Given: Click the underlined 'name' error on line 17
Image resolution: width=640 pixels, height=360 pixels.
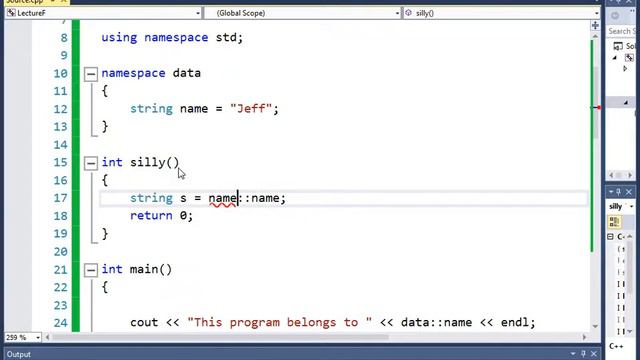Looking at the screenshot, I should [222, 198].
